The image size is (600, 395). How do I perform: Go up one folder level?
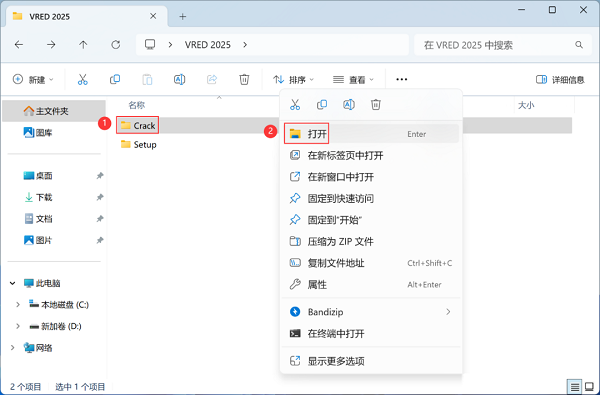[x=83, y=45]
